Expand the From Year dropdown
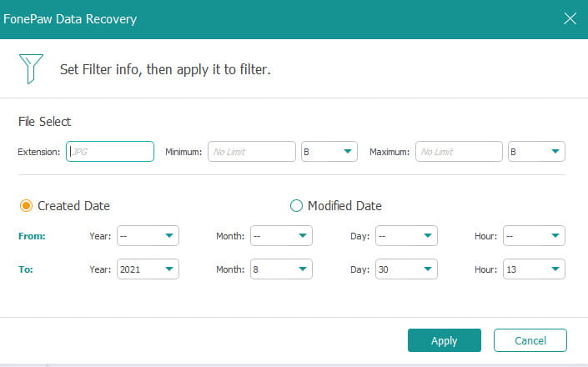 [x=148, y=236]
